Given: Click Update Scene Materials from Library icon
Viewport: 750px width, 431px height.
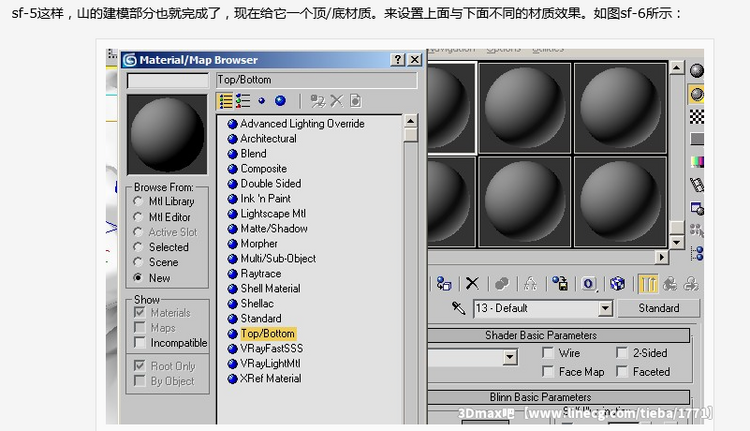Looking at the screenshot, I should tap(318, 101).
